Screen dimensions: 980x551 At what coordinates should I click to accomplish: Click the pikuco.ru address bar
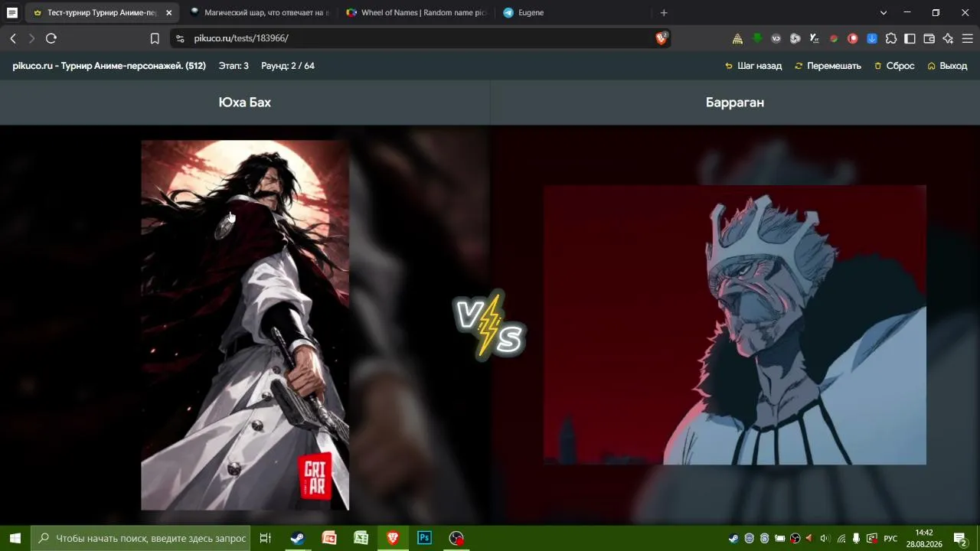(421, 38)
